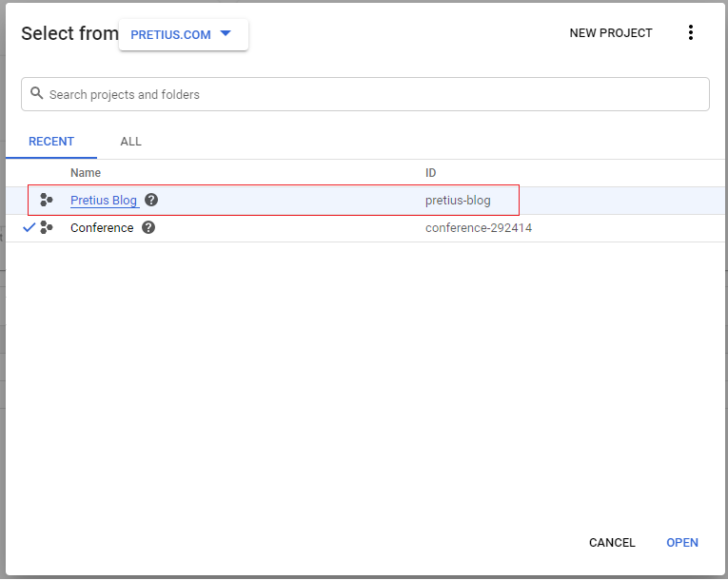This screenshot has width=728, height=580.
Task: Click the project icon for Conference
Action: (47, 228)
